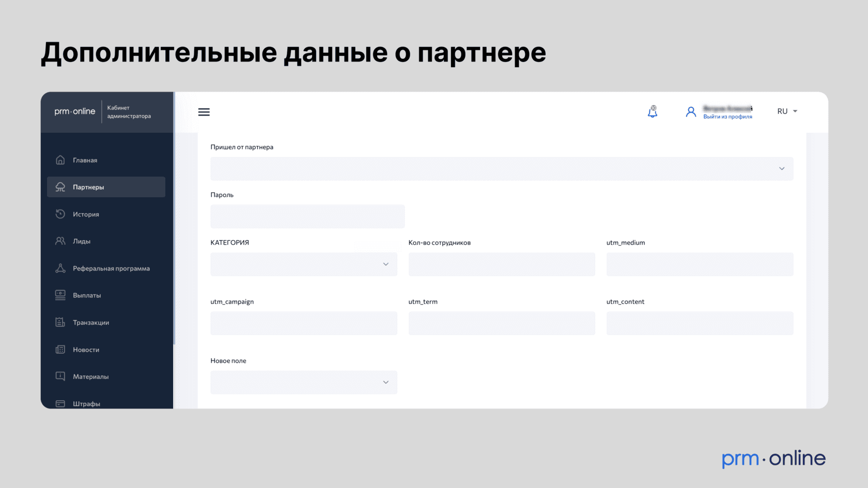Viewport: 868px width, 488px height.
Task: Click the referral program network icon
Action: [x=60, y=268]
